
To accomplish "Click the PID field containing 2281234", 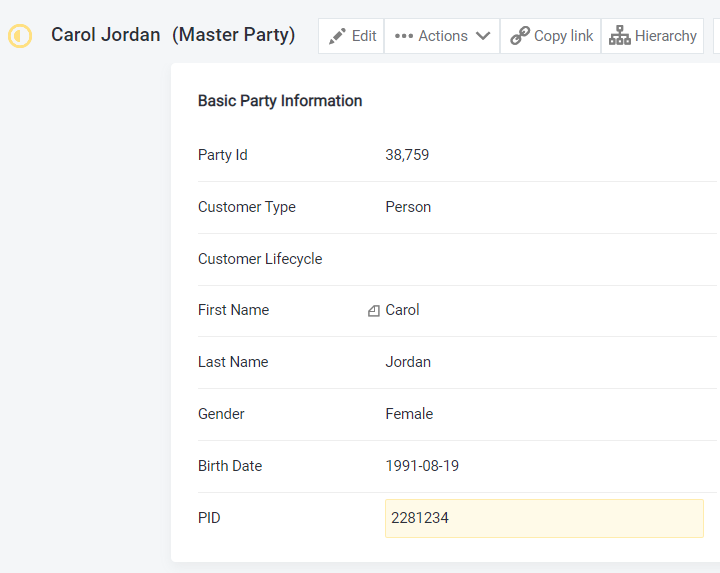I will (544, 518).
